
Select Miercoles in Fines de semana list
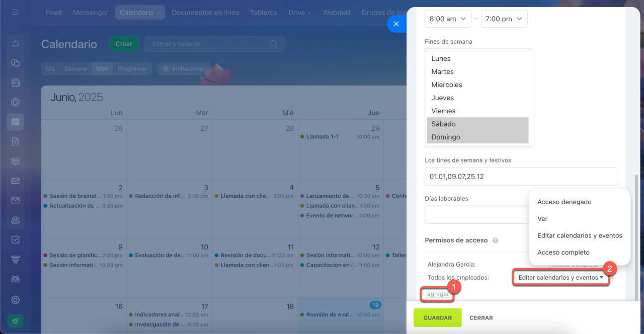(478, 85)
